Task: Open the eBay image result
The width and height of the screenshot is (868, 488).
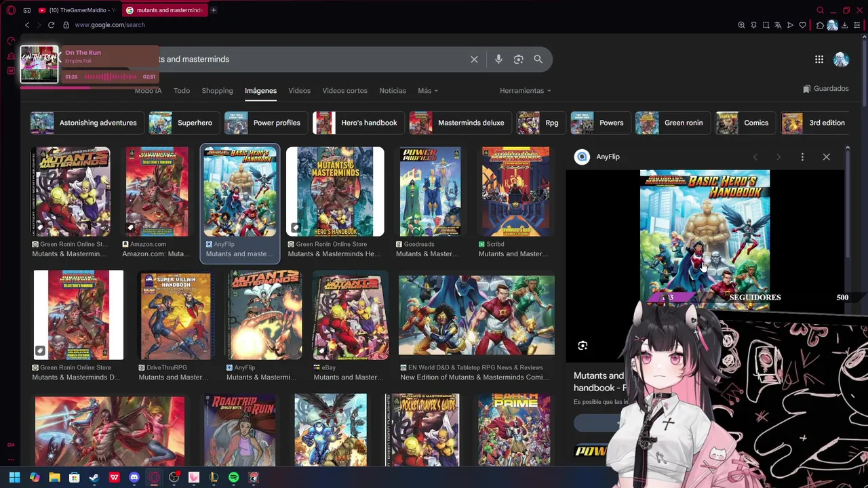Action: (x=350, y=326)
